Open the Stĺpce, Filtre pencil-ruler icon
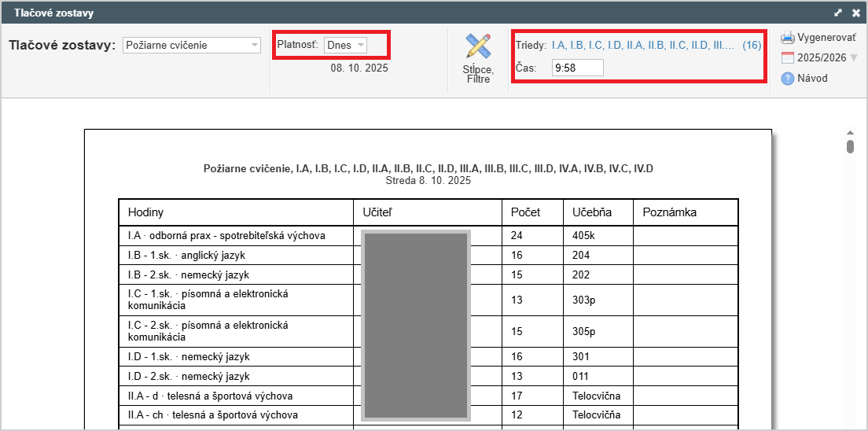 coord(477,46)
